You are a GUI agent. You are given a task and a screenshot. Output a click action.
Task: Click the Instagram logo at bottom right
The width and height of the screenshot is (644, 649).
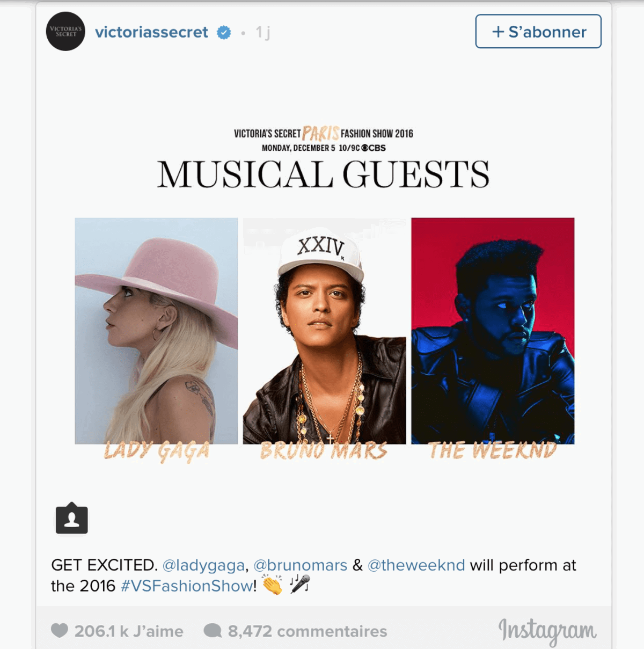[547, 631]
